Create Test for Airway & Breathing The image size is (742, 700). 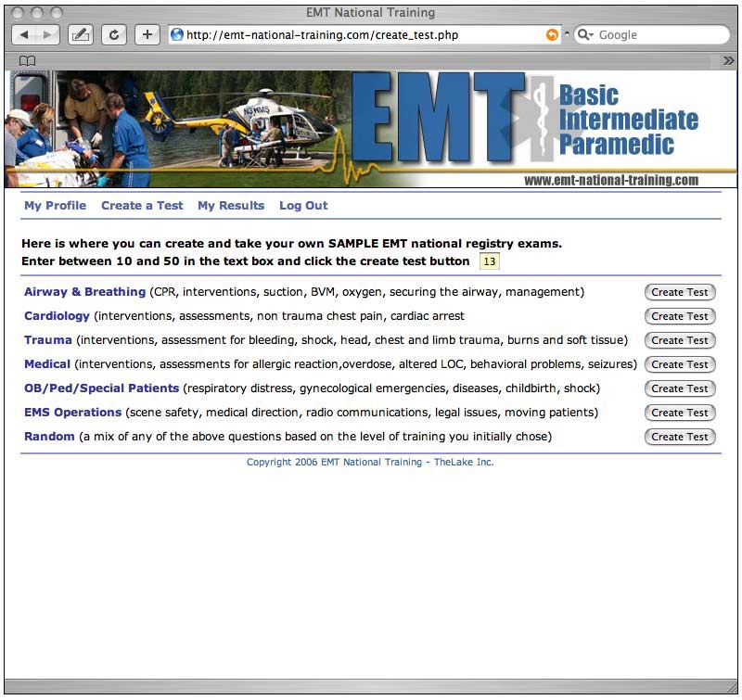[680, 292]
